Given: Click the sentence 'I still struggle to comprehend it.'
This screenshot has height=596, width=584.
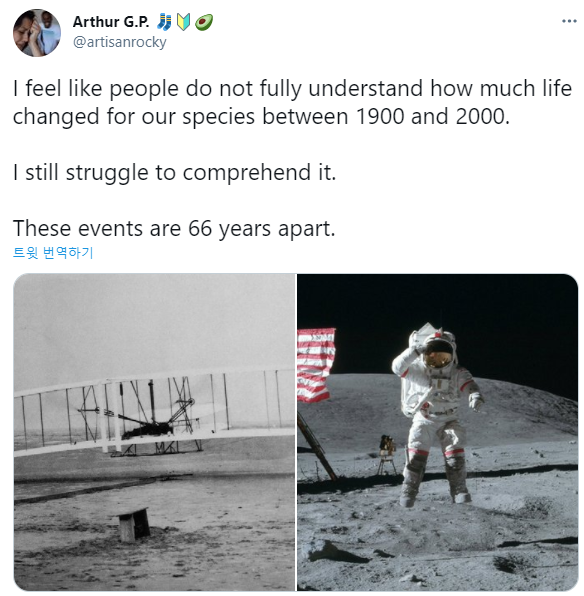Looking at the screenshot, I should (x=175, y=173).
